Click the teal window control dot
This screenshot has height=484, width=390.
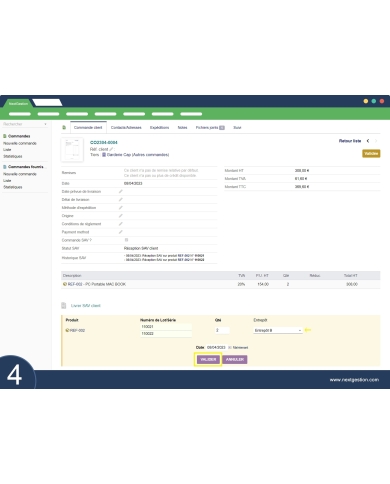[x=374, y=101]
